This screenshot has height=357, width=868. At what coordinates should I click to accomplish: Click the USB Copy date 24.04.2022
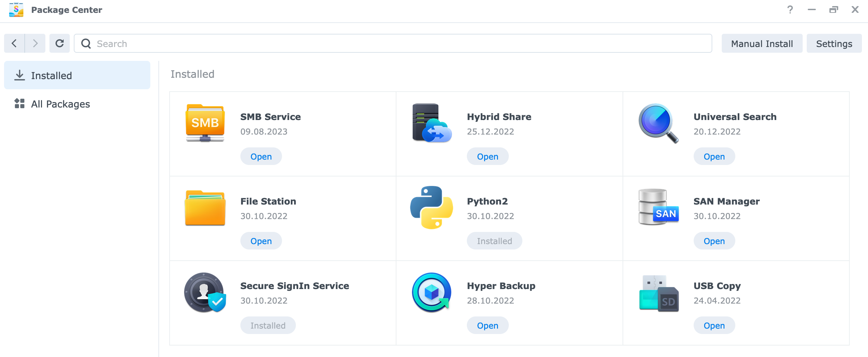click(x=717, y=301)
